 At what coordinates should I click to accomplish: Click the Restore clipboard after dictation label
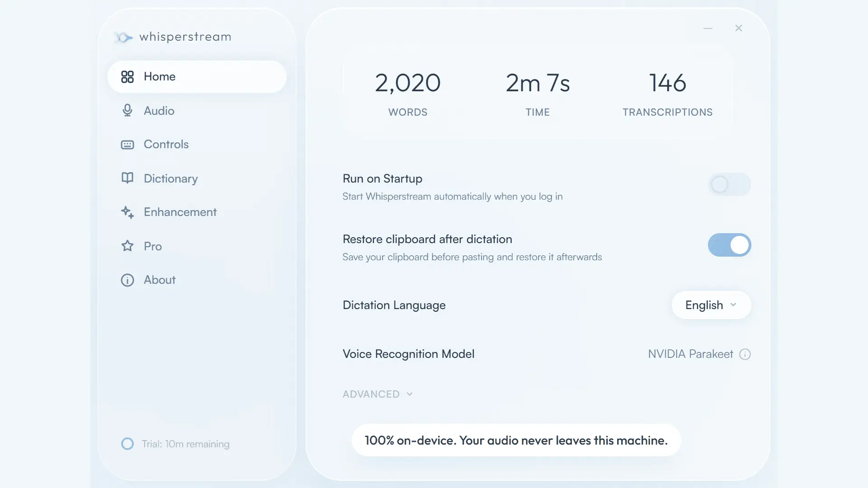click(x=427, y=239)
